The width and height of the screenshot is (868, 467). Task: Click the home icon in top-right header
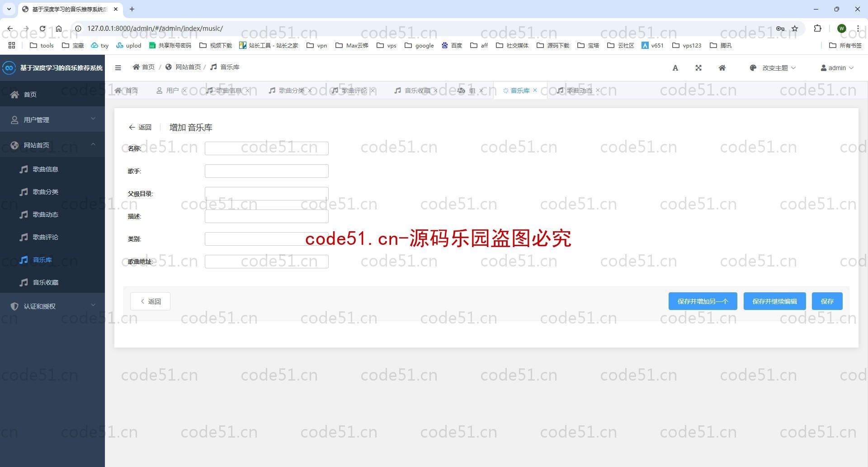(722, 68)
